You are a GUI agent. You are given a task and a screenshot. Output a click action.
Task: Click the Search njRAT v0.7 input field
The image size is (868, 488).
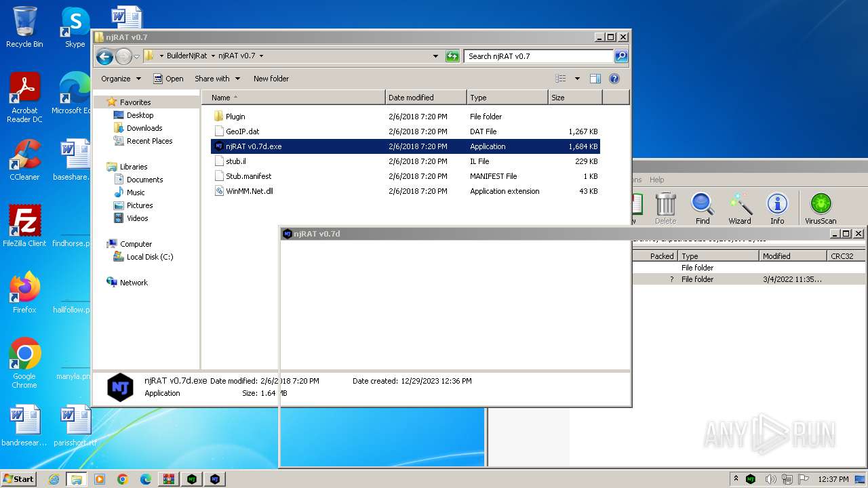(x=539, y=56)
